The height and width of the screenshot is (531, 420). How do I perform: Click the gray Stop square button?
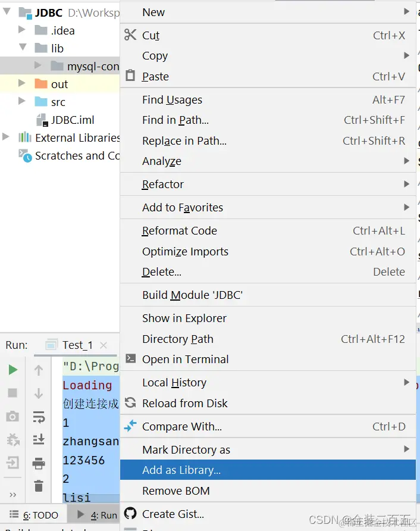tap(12, 393)
